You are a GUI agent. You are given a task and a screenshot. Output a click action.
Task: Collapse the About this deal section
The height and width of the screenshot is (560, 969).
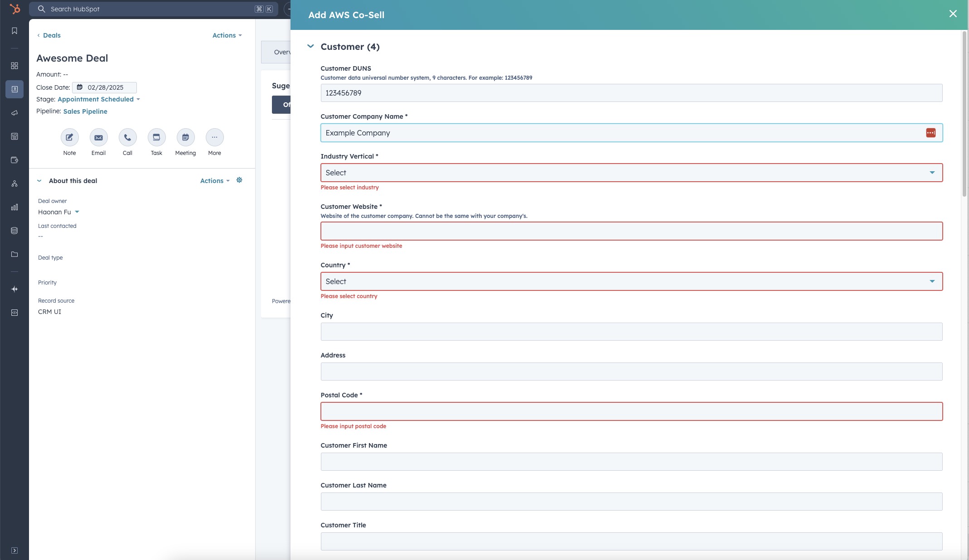(x=39, y=181)
